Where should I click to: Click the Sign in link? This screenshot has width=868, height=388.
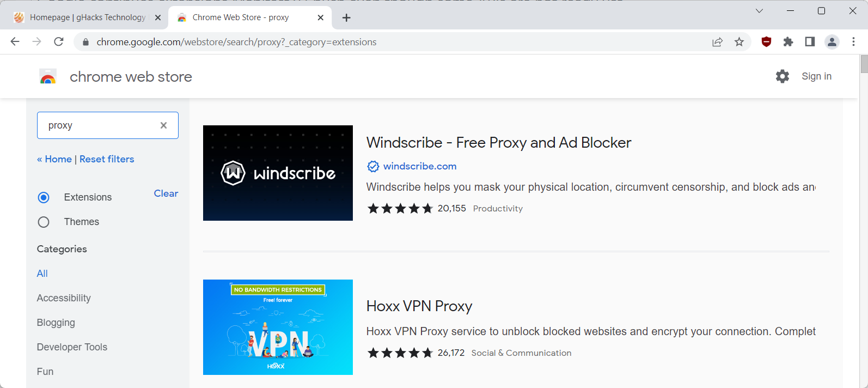click(x=816, y=76)
